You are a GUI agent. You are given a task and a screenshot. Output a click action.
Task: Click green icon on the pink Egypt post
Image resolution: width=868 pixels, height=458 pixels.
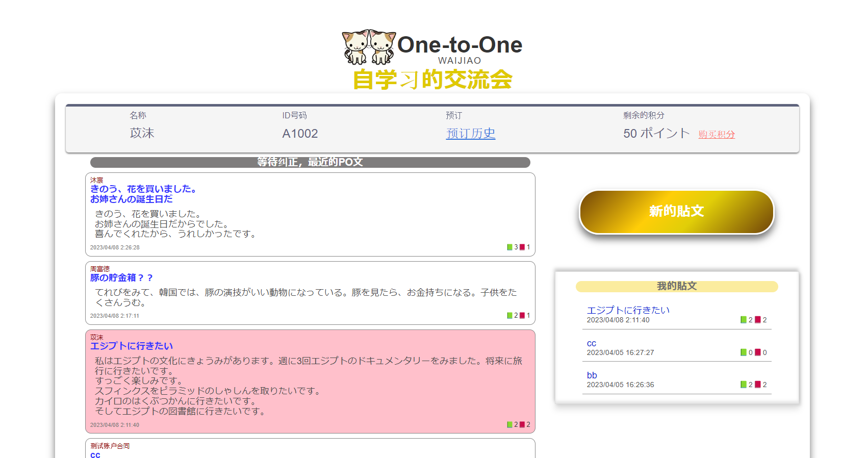coord(509,425)
